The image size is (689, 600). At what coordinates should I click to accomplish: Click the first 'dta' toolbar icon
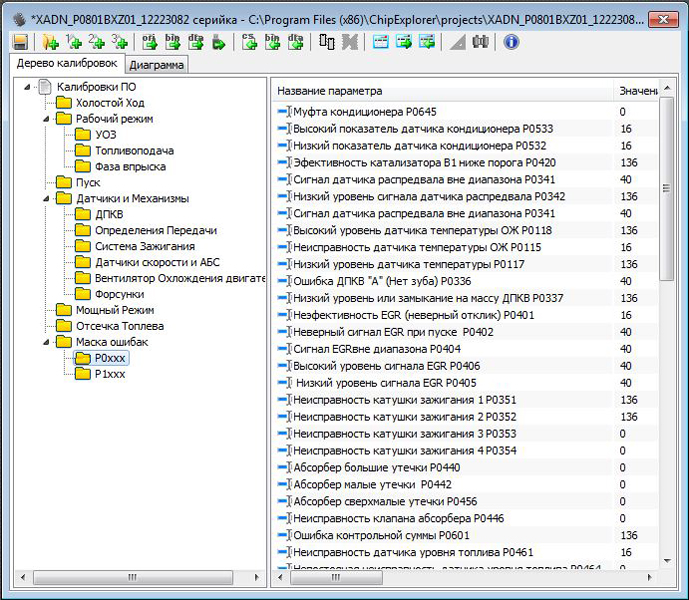[x=195, y=41]
